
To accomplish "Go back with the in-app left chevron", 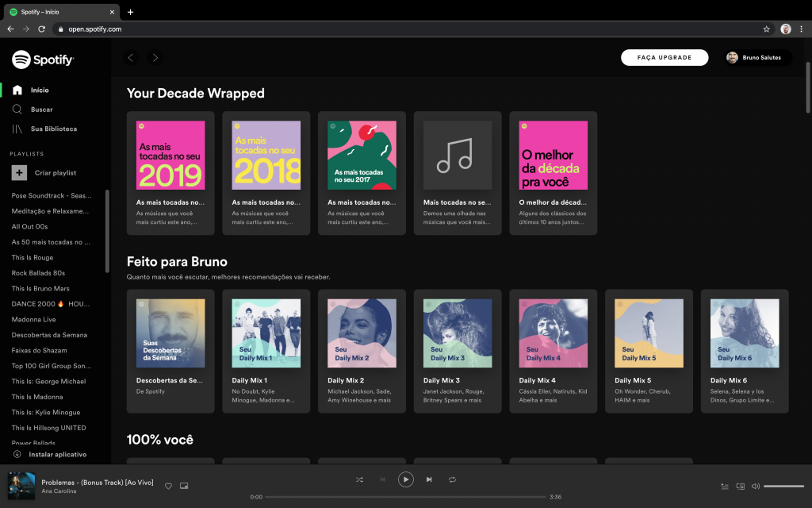I will coord(131,57).
